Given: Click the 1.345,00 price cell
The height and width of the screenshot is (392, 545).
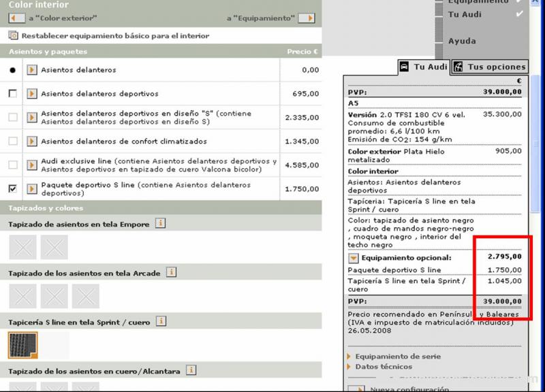Looking at the screenshot, I should click(x=300, y=142).
